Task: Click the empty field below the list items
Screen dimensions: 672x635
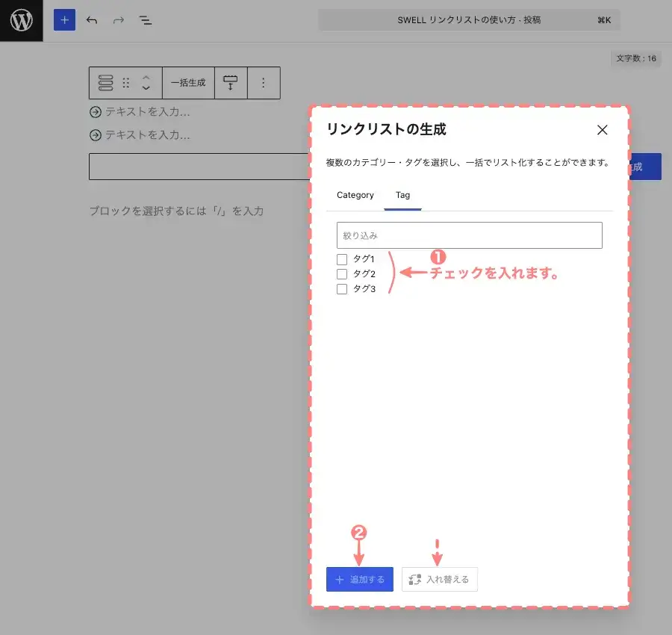Action: coord(199,167)
